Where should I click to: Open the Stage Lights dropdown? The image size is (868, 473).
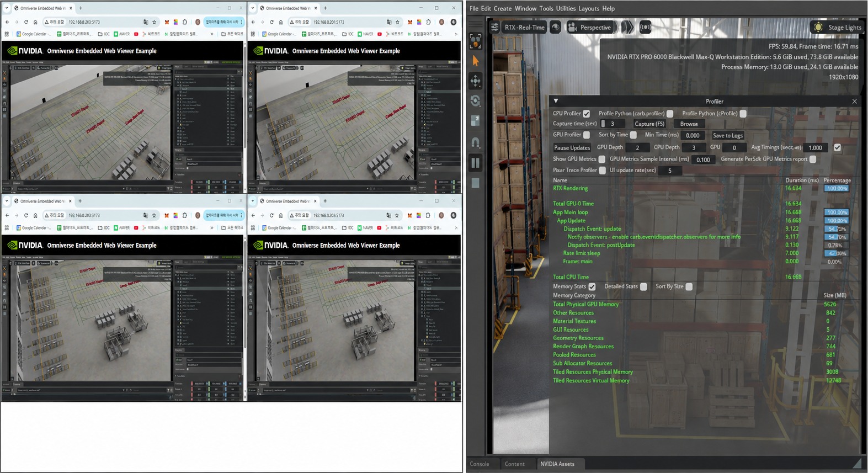point(837,27)
